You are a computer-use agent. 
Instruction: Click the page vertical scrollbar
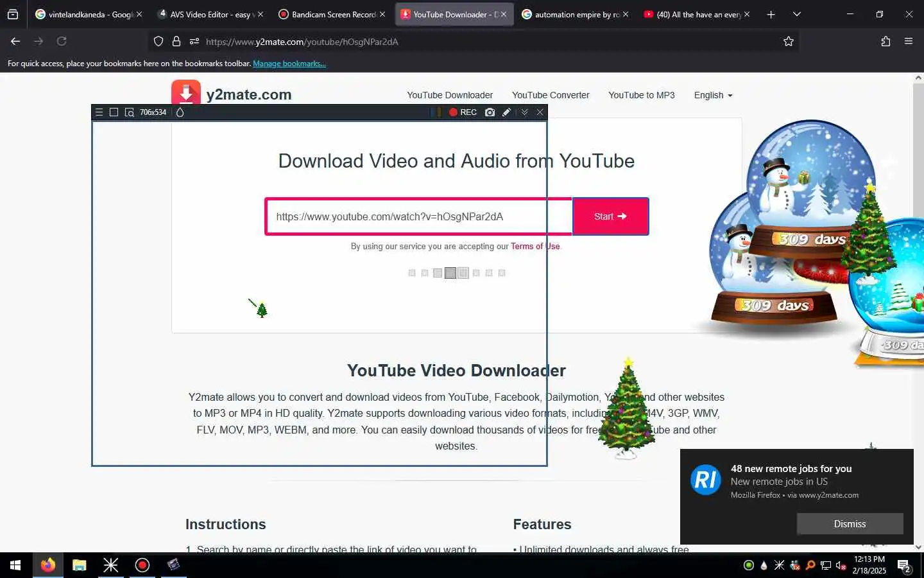coord(918,312)
